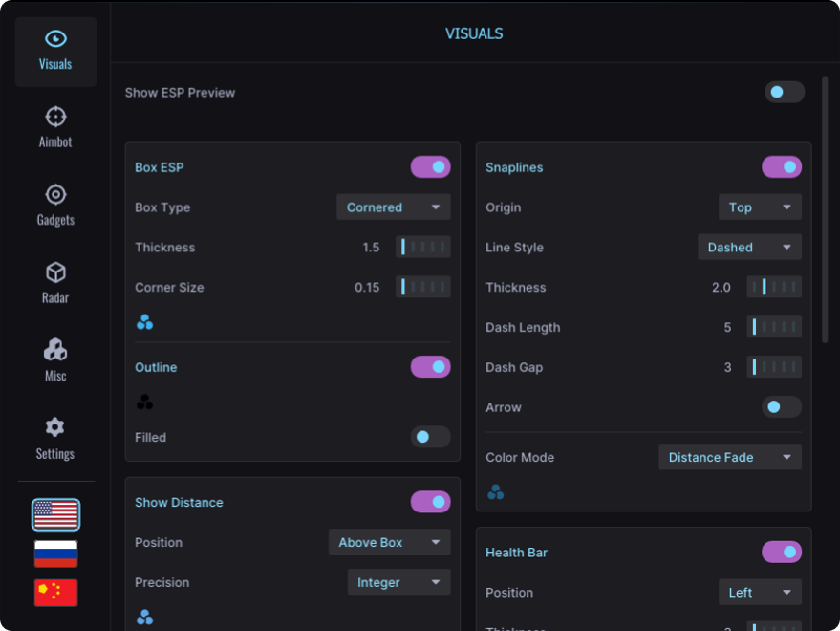
Task: Open Color Mode Distance Fade dropdown
Action: pos(730,457)
